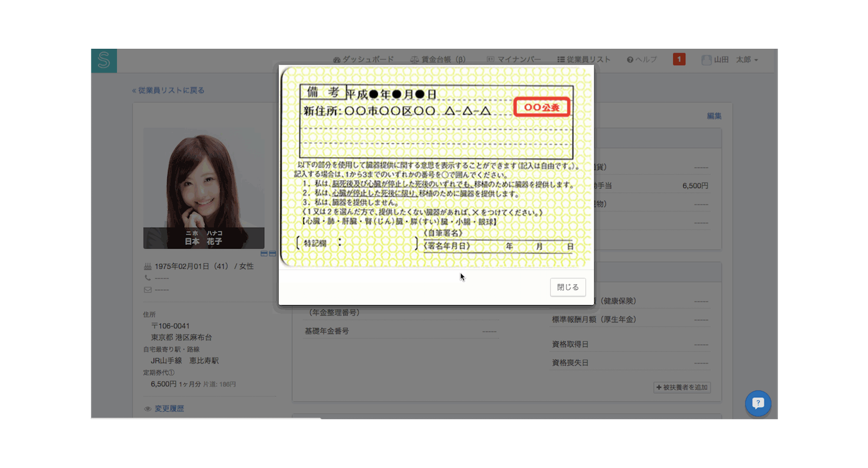Click the scales icon beside 賃金台帳（β）
The width and height of the screenshot is (868, 468).
(414, 60)
